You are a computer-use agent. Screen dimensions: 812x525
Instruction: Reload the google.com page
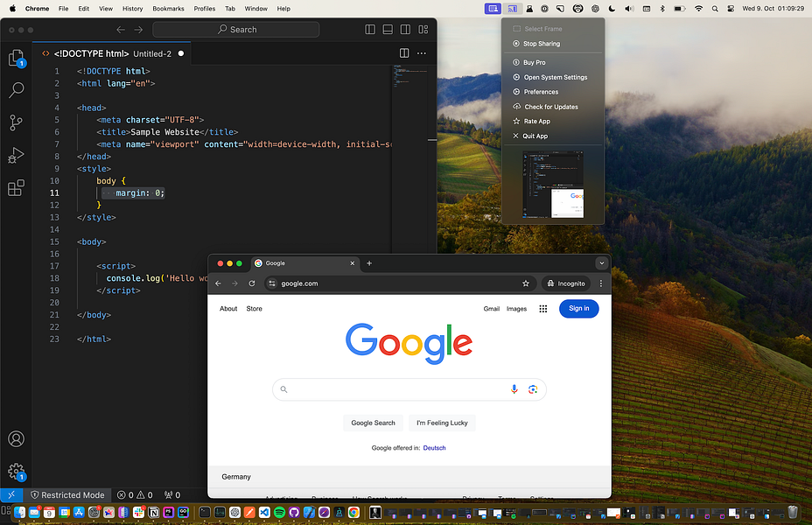(x=252, y=283)
